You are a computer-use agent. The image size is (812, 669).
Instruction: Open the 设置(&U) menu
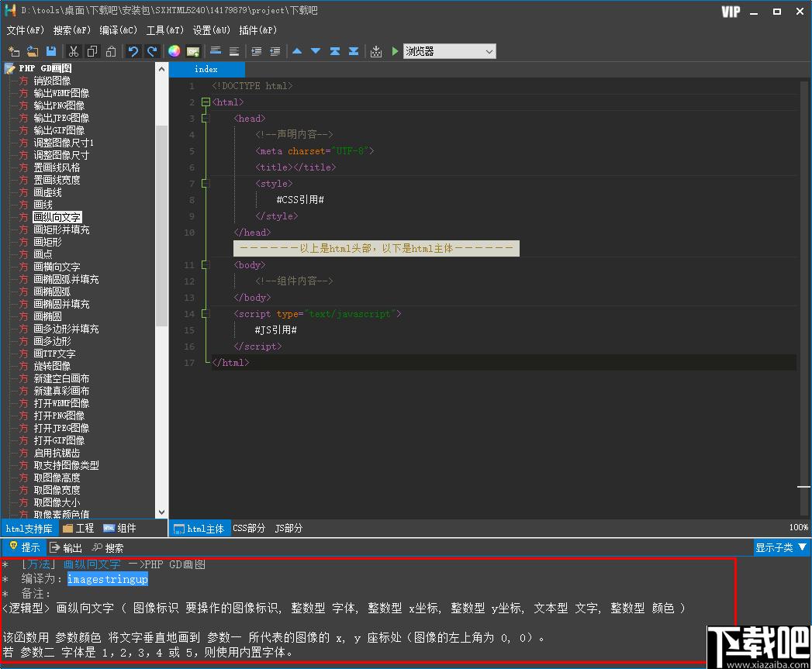click(212, 30)
